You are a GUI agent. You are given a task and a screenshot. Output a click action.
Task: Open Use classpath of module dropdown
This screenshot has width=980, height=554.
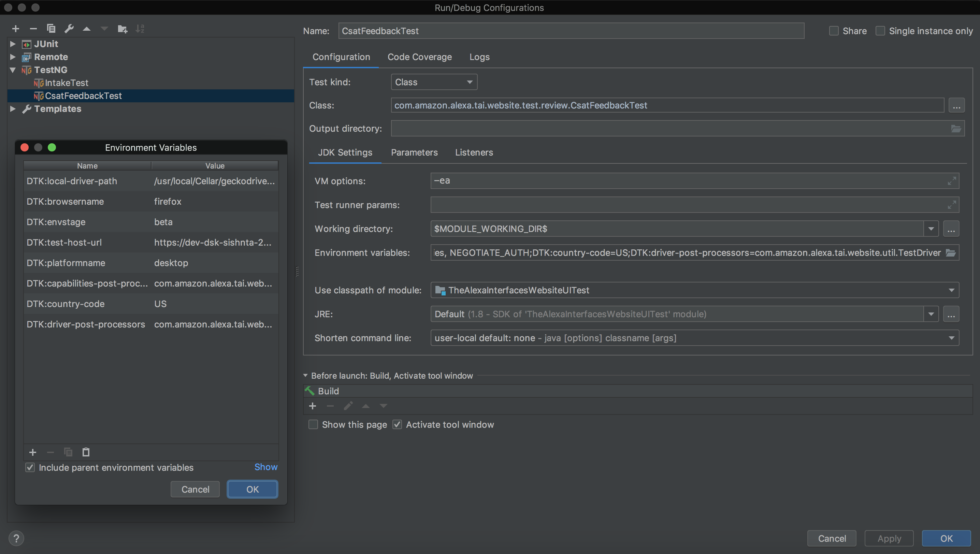point(694,290)
